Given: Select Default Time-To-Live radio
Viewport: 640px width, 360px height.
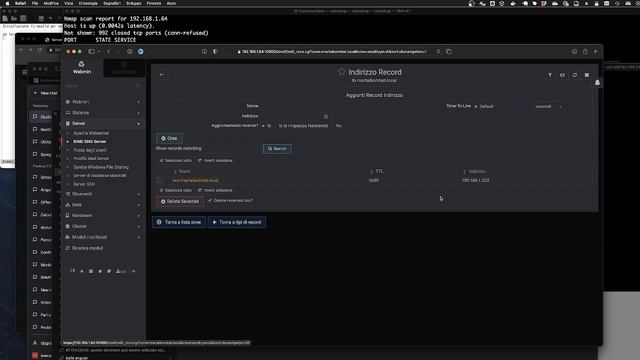Looking at the screenshot, I should click(x=484, y=107).
